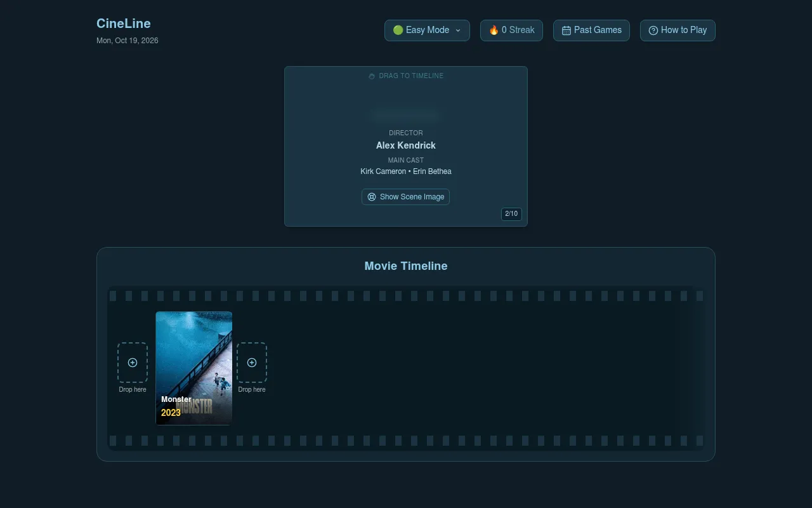
Task: Click the DIRECTOR label on the card
Action: pyautogui.click(x=406, y=133)
